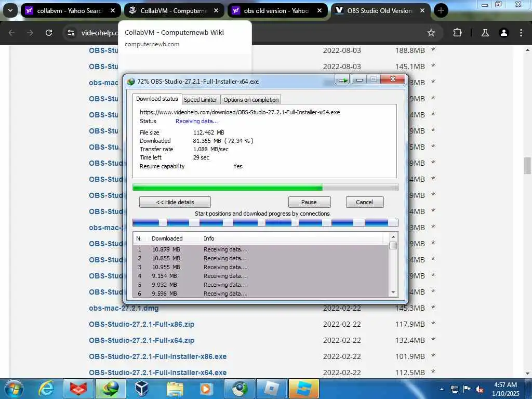Switch to the CollabVM Computernewb tab
Image resolution: width=532 pixels, height=399 pixels.
click(x=174, y=10)
